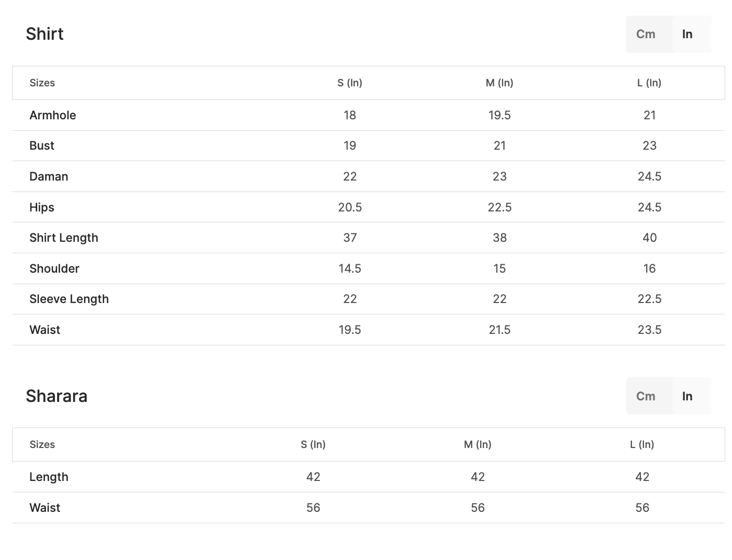Click the Shoulder row label
This screenshot has width=732, height=560.
(x=54, y=268)
